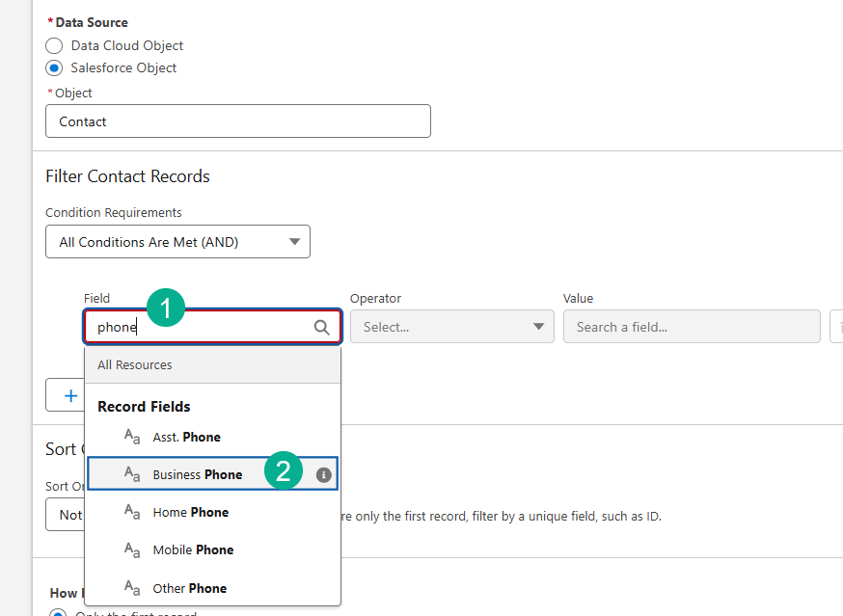The width and height of the screenshot is (843, 616).
Task: Click the text-type icon next to Business Phone
Action: click(x=133, y=474)
